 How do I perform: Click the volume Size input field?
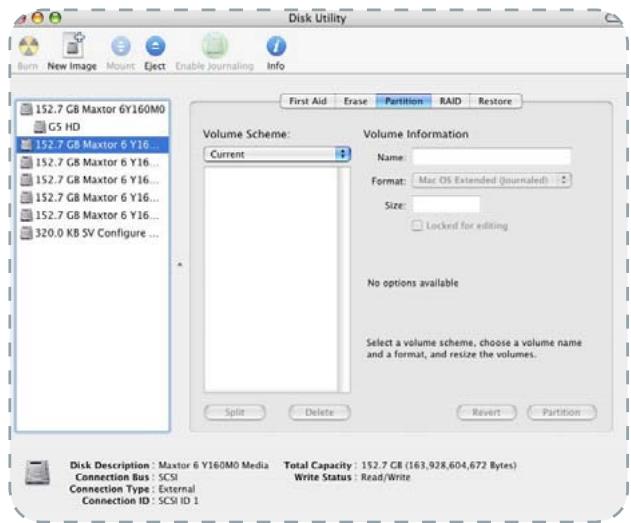[x=446, y=204]
